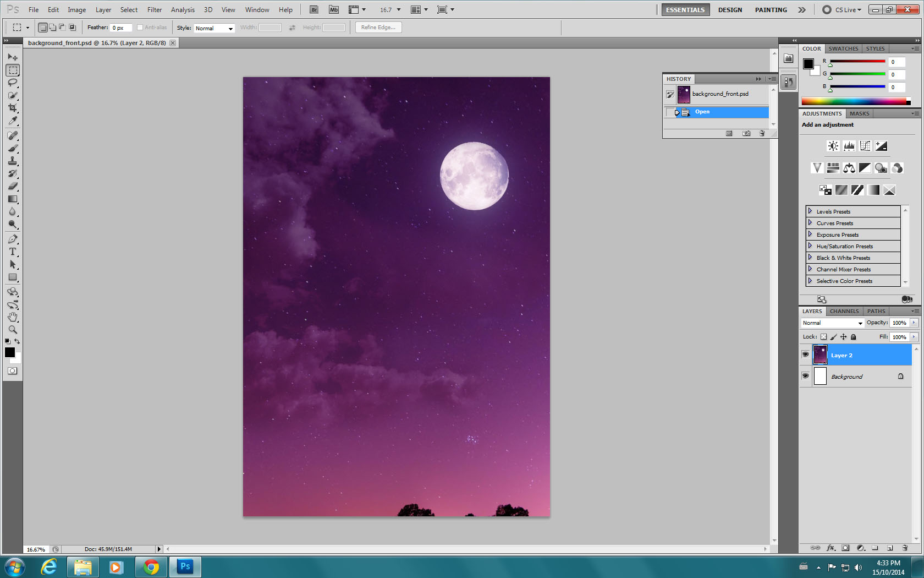
Task: Open Mini Bridge from the application bar
Action: tap(333, 9)
